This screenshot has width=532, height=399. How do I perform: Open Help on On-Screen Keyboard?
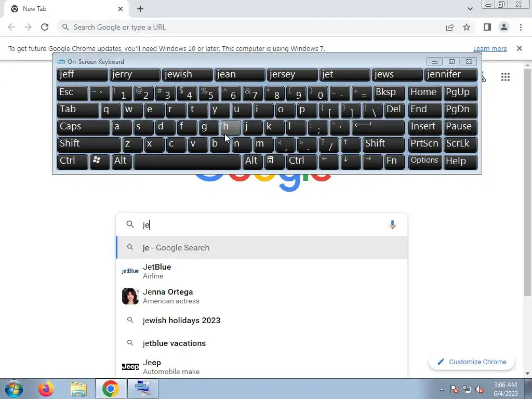(460, 162)
